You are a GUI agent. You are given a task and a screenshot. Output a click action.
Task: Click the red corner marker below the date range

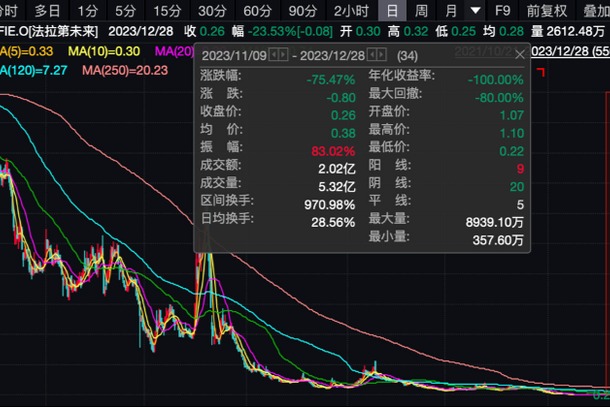click(x=541, y=72)
